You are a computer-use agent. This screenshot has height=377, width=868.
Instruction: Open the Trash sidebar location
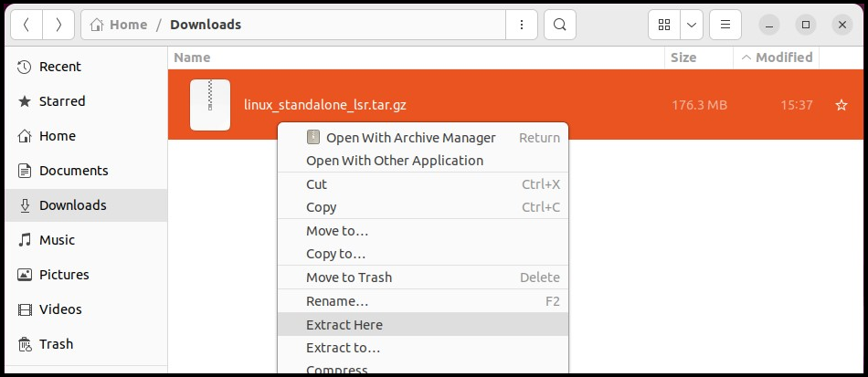56,344
